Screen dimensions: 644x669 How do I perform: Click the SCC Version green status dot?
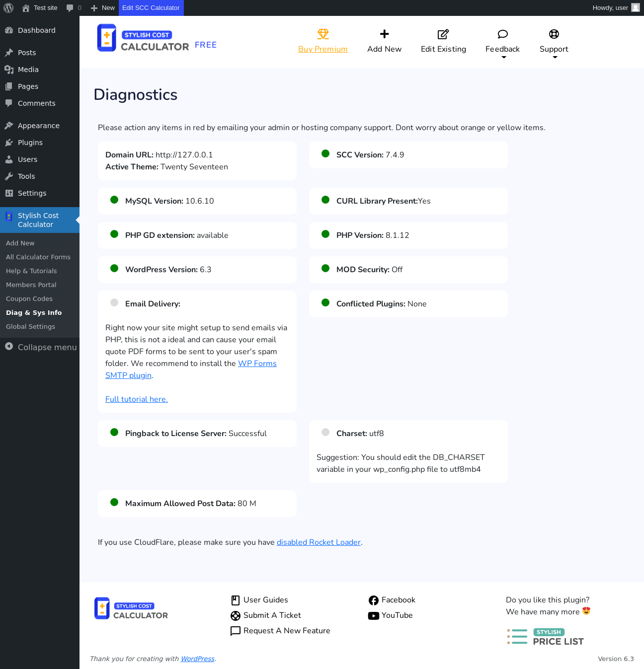[x=325, y=153]
